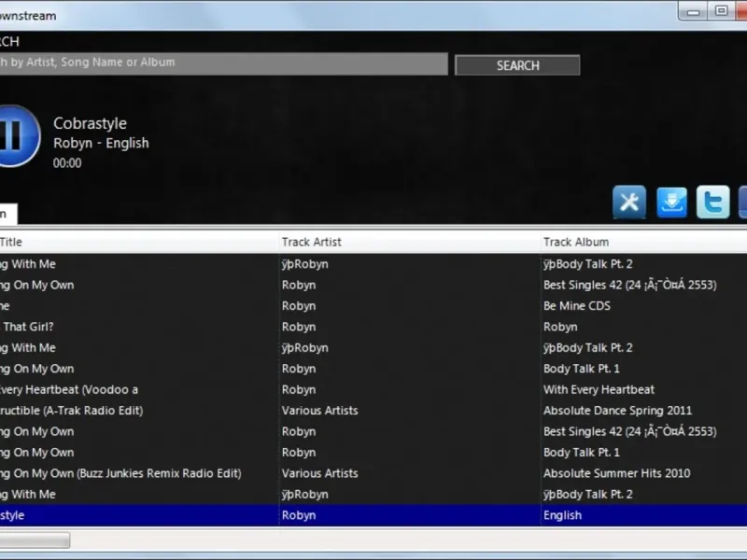Select album cell 'Be Mine CDS'
The height and width of the screenshot is (560, 747).
577,306
